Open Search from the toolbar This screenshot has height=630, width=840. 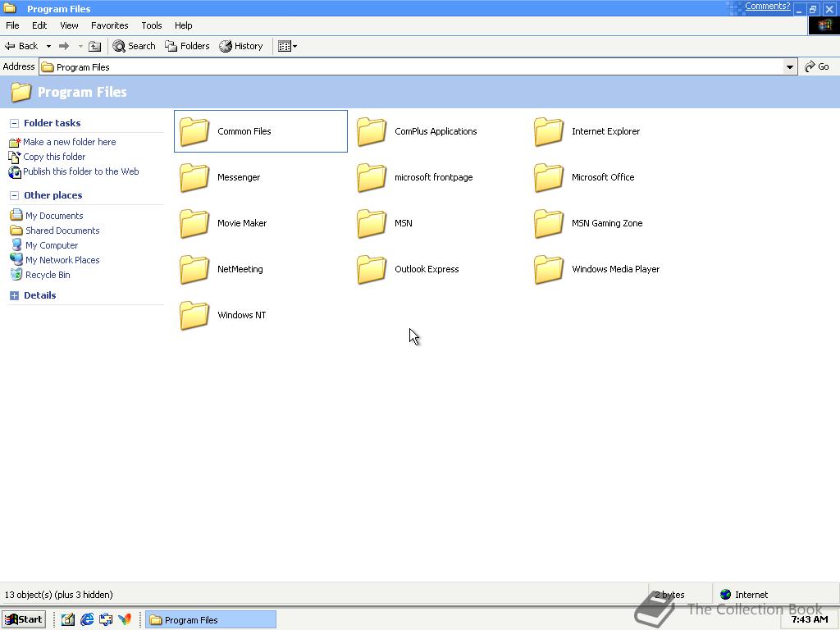[x=134, y=46]
